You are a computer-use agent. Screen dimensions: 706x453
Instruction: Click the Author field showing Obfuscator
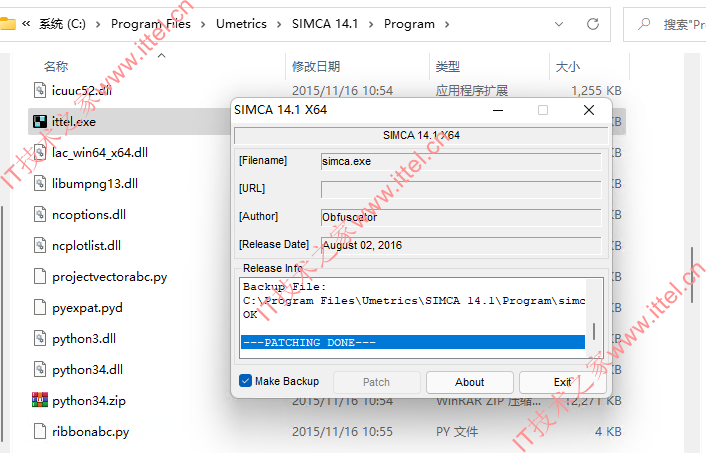461,217
